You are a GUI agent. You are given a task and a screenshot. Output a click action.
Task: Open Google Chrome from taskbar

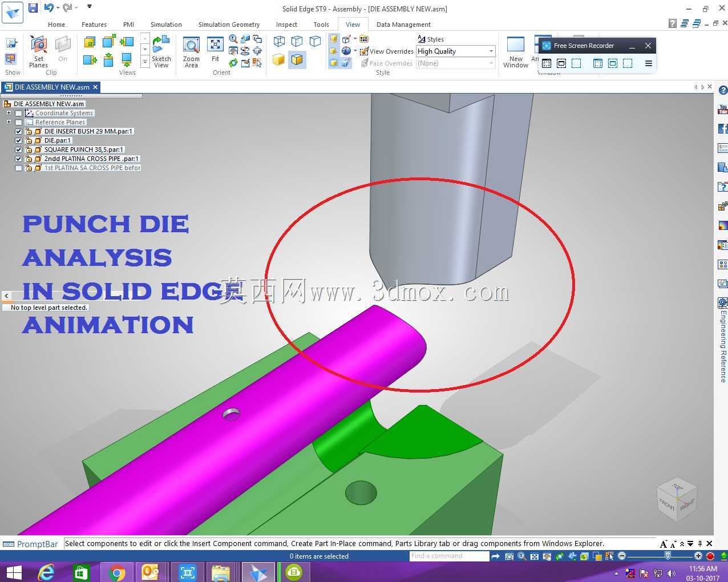(117, 572)
